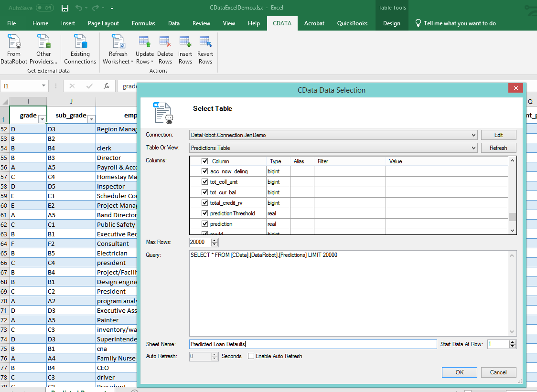This screenshot has width=537, height=392.
Task: Redo the last action
Action: (x=96, y=8)
